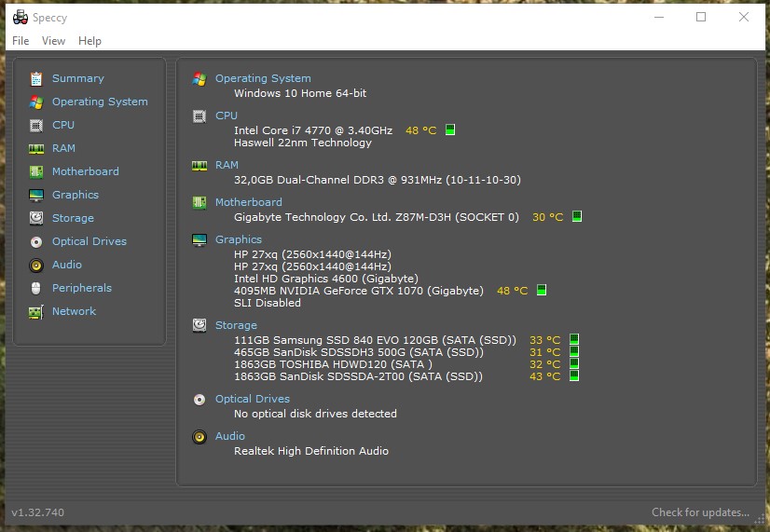Click the Speccy app icon in the title bar
The image size is (770, 532).
tap(21, 17)
